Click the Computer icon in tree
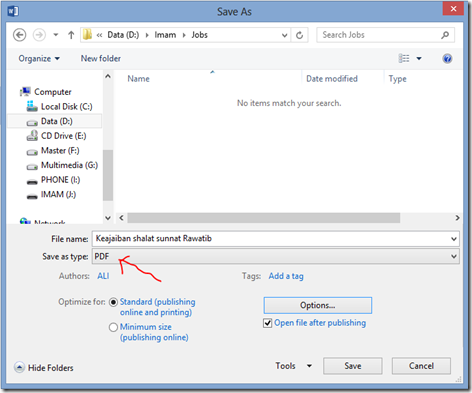This screenshot has height=393, width=472. [x=25, y=91]
